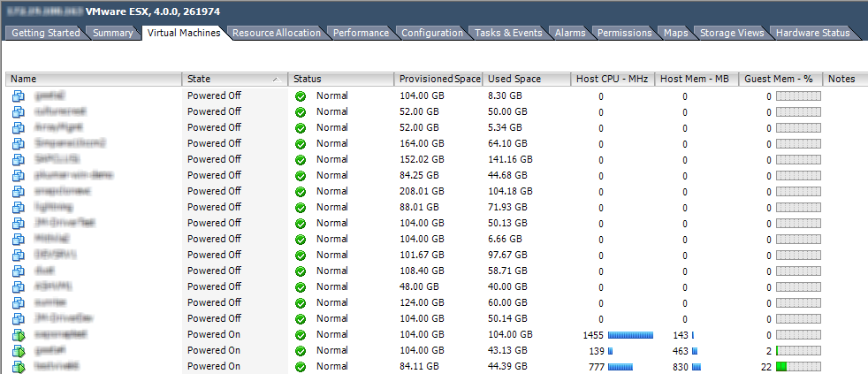
Task: Select the Virtual Machines tab
Action: 184,33
